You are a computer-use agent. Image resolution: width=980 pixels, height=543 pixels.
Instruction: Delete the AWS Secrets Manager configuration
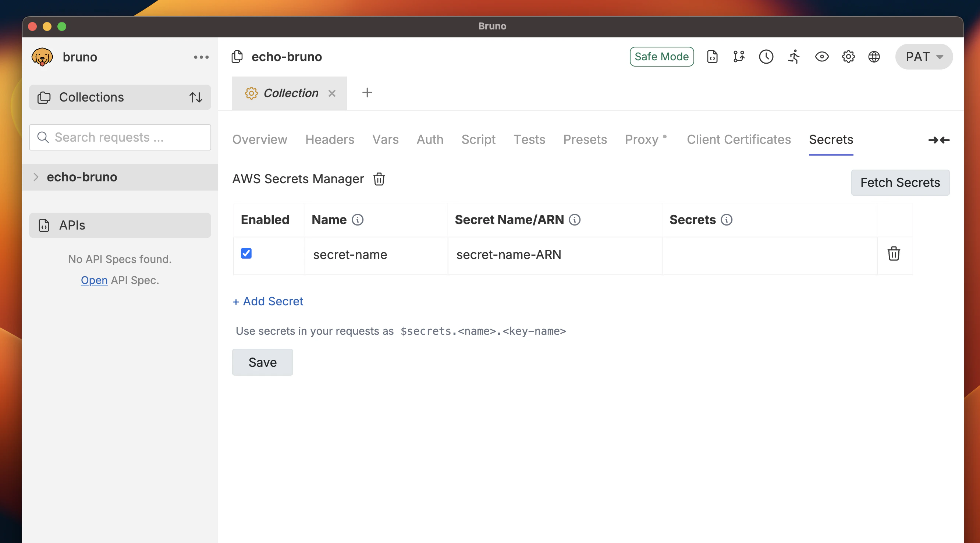pyautogui.click(x=379, y=179)
